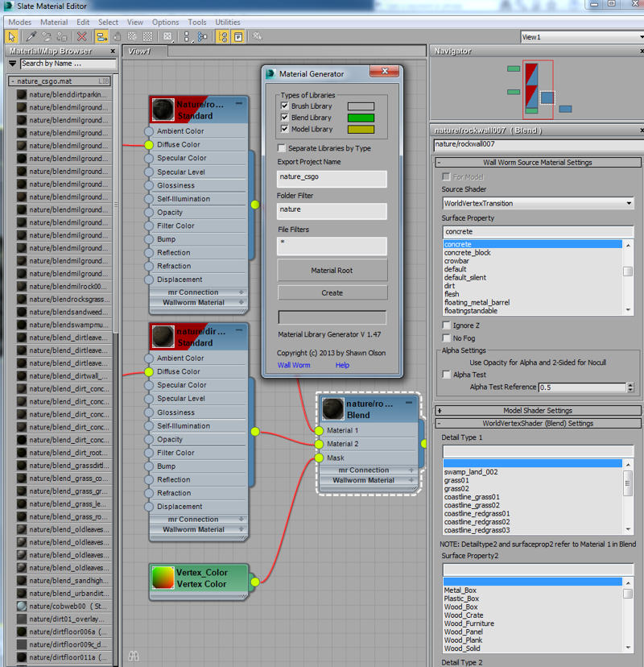Click the Lay Out Children icon
The width and height of the screenshot is (644, 667).
pos(203,36)
